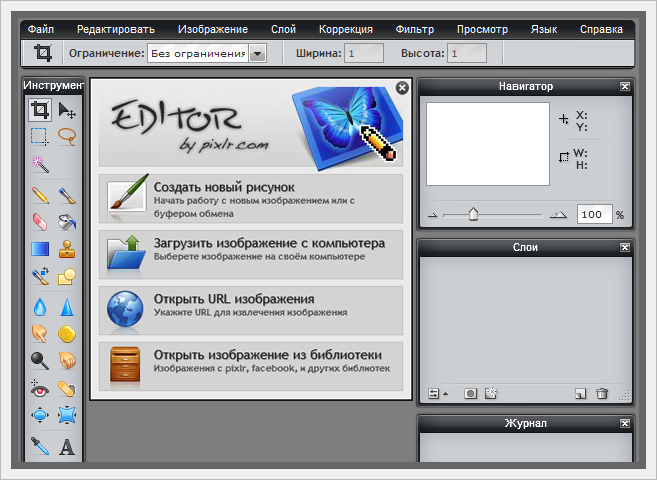Select the rectangular Marquee tool
This screenshot has height=480, width=657.
tap(40, 137)
